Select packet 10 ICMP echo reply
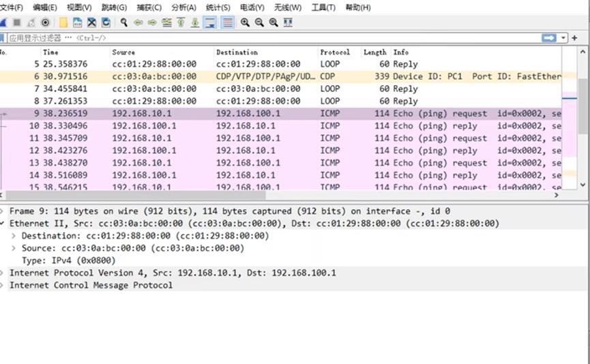Image resolution: width=590 pixels, height=364 pixels. [x=281, y=126]
